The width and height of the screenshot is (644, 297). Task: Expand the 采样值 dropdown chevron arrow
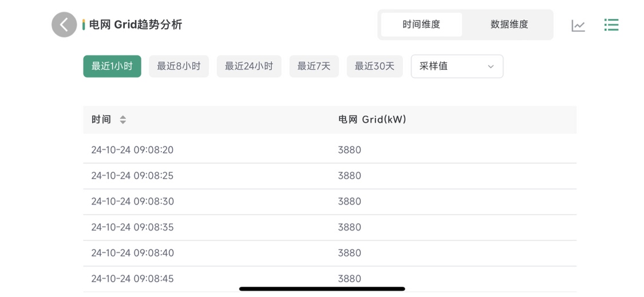point(491,67)
